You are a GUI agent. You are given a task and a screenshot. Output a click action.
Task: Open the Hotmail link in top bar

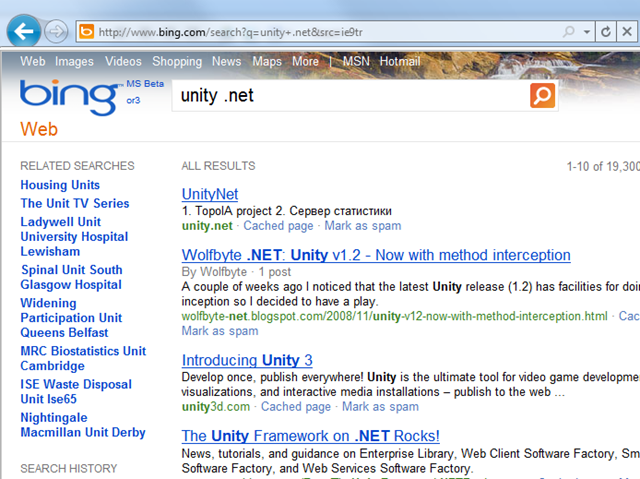point(400,61)
